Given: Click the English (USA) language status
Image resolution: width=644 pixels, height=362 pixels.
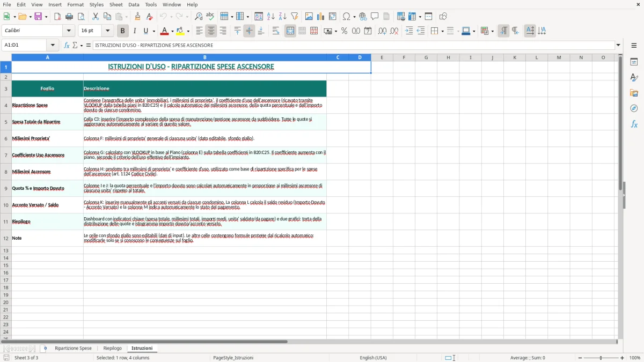Looking at the screenshot, I should tap(373, 358).
